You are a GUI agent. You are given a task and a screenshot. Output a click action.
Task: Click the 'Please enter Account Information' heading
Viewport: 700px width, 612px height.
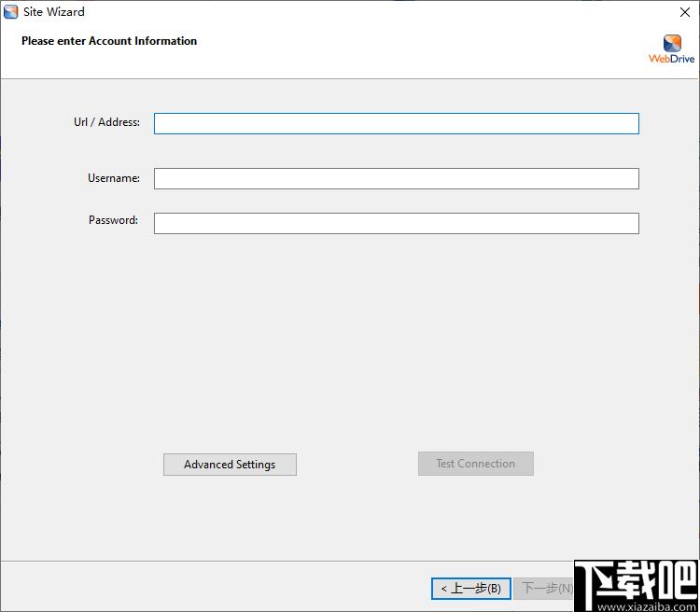click(109, 41)
